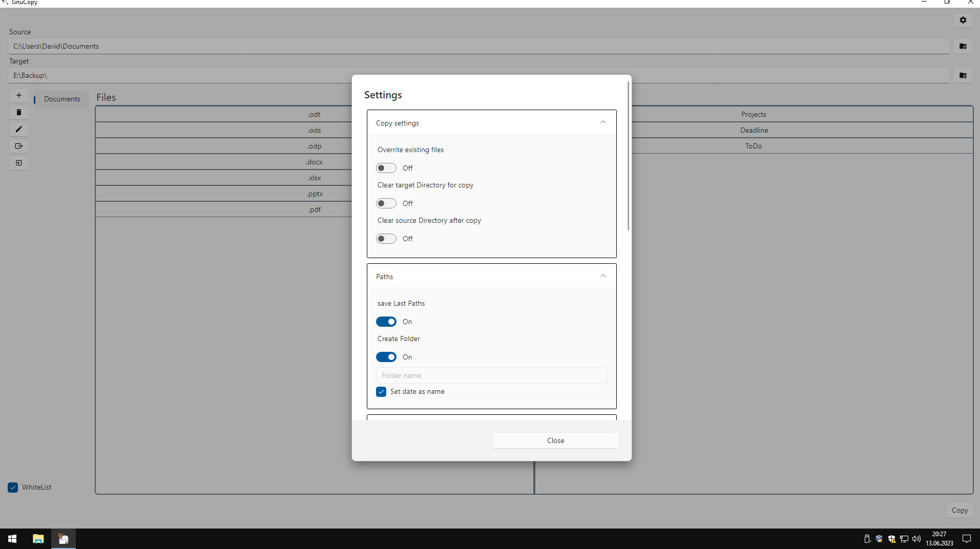Select the Documents list tab

point(61,99)
